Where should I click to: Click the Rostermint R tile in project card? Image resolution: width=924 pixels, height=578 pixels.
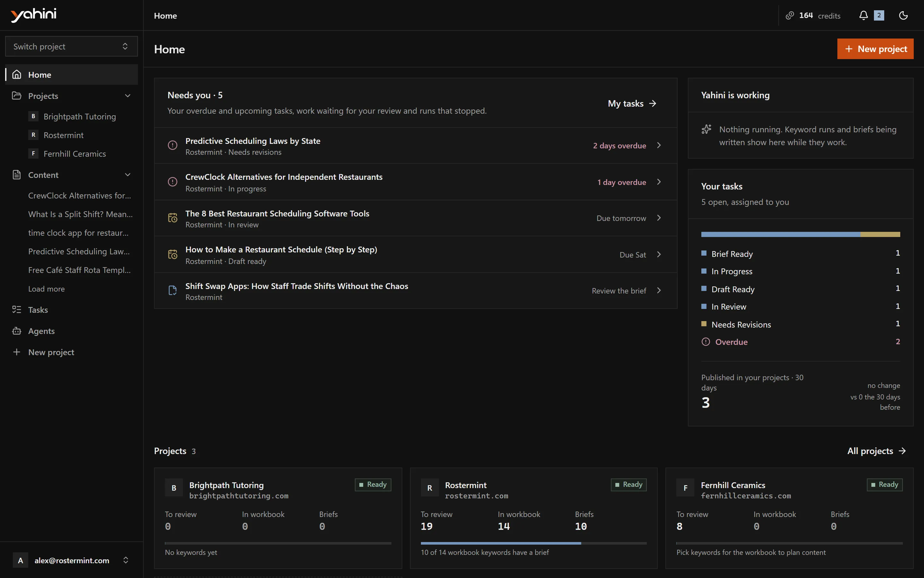pos(430,488)
